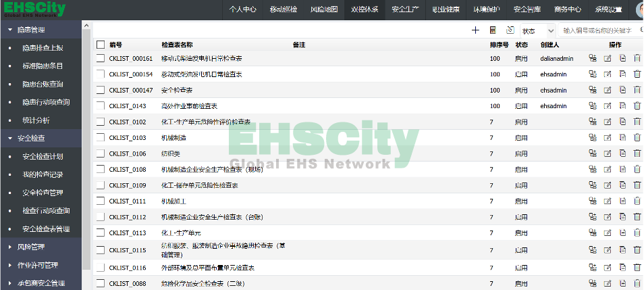The width and height of the screenshot is (644, 290).
Task: Click the keyword search input field
Action: pyautogui.click(x=600, y=31)
